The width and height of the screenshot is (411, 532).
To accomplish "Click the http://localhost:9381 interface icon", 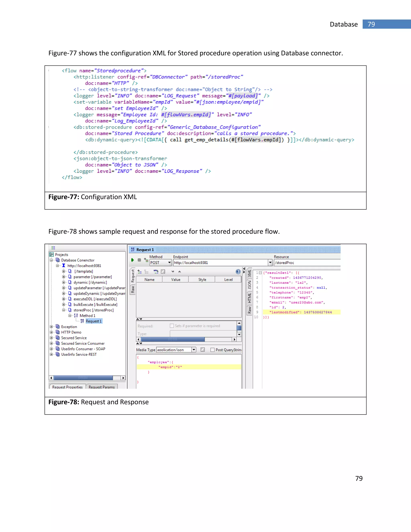I will click(64, 266).
